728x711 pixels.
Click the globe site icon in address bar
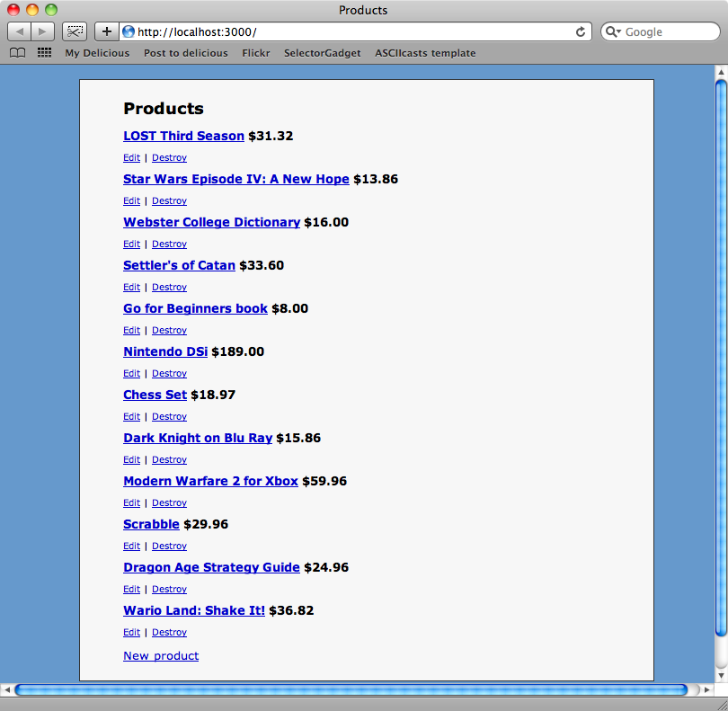click(x=129, y=31)
